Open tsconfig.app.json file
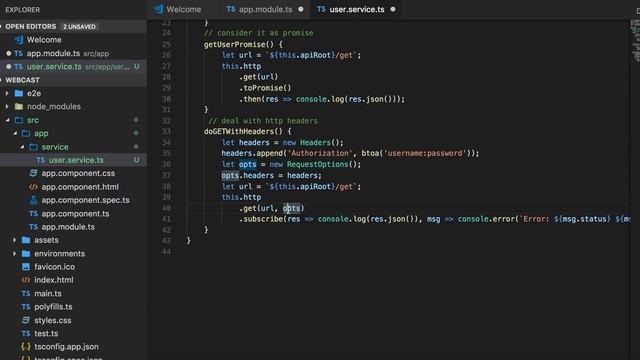 66,347
